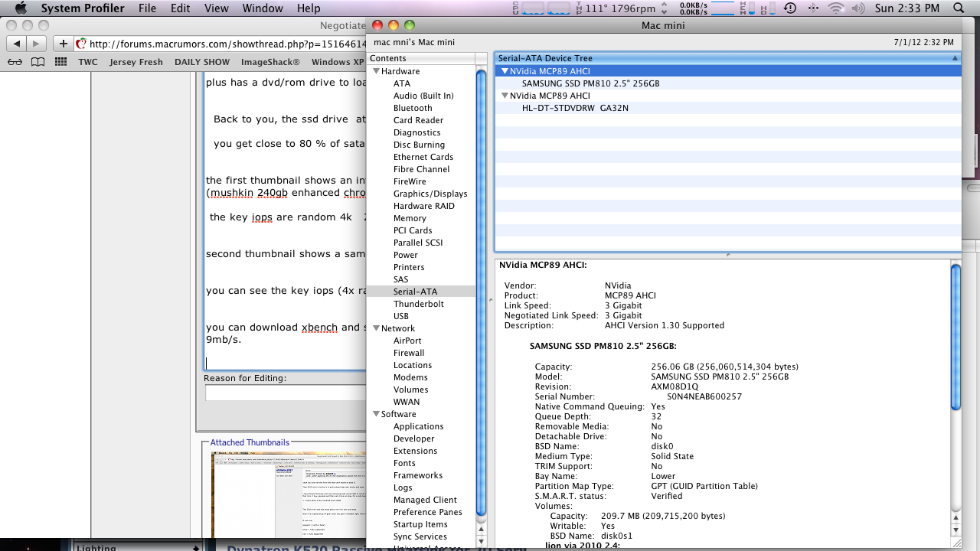Open Reading List glasses icon
This screenshot has width=980, height=551.
pyautogui.click(x=15, y=62)
